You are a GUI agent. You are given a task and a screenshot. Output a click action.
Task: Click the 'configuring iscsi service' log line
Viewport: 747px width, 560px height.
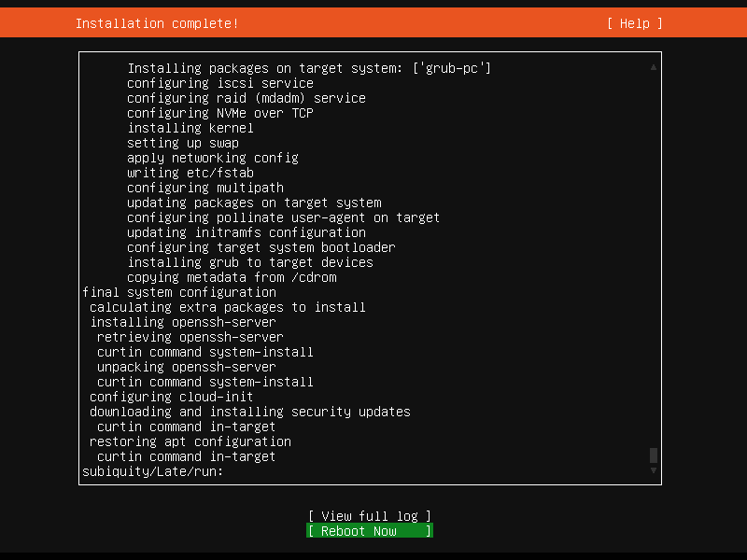coord(220,83)
